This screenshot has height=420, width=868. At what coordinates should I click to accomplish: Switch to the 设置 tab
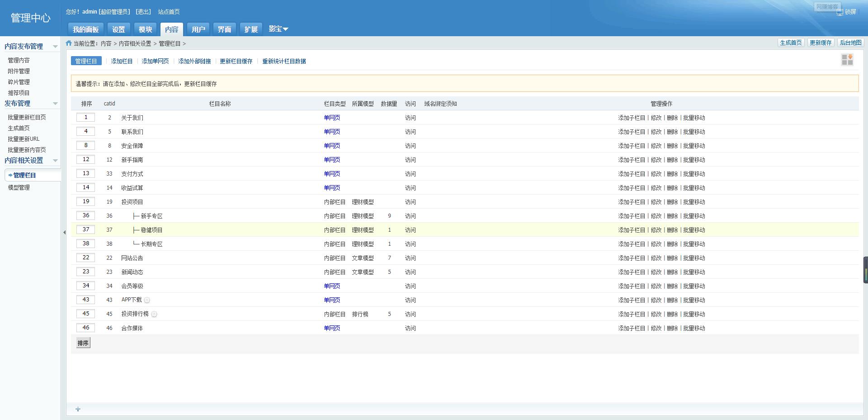coord(118,29)
